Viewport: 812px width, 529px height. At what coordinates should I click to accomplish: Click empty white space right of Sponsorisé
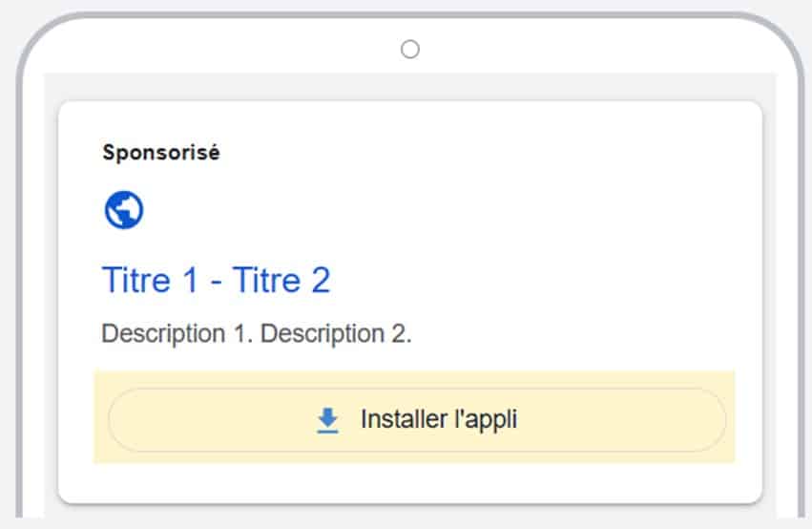(x=477, y=152)
